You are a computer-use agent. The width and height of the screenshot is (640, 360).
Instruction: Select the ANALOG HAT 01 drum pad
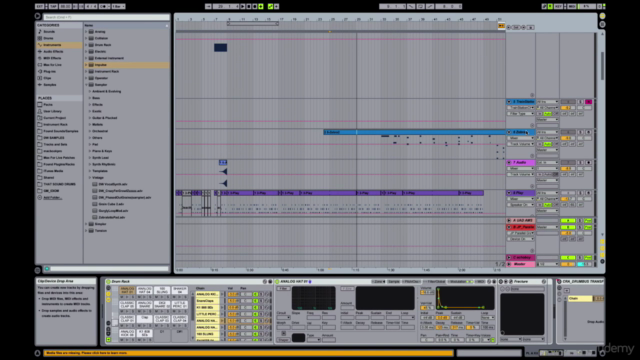pos(127,290)
